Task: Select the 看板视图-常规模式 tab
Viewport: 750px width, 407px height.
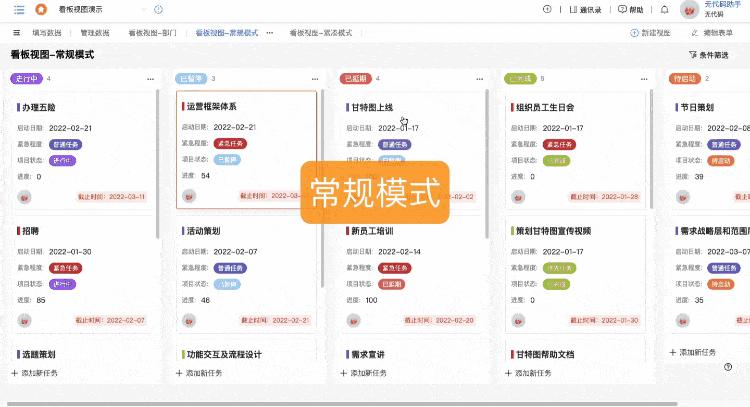Action: tap(227, 33)
